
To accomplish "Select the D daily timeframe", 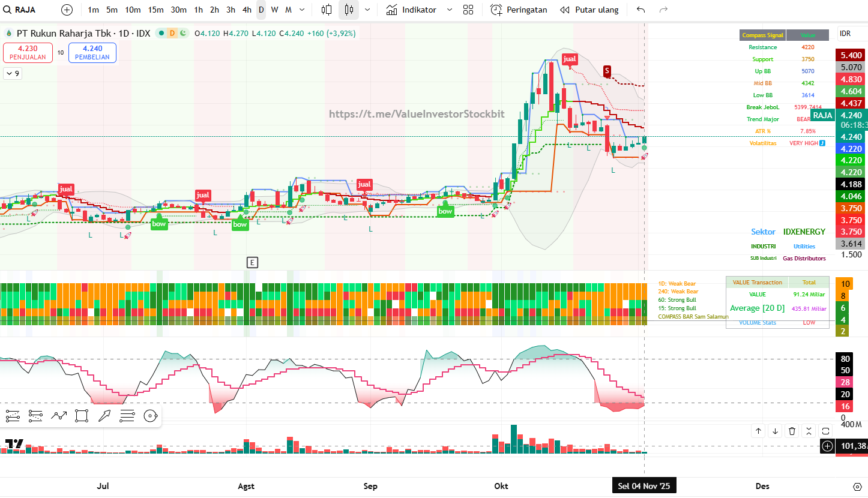I will [261, 10].
